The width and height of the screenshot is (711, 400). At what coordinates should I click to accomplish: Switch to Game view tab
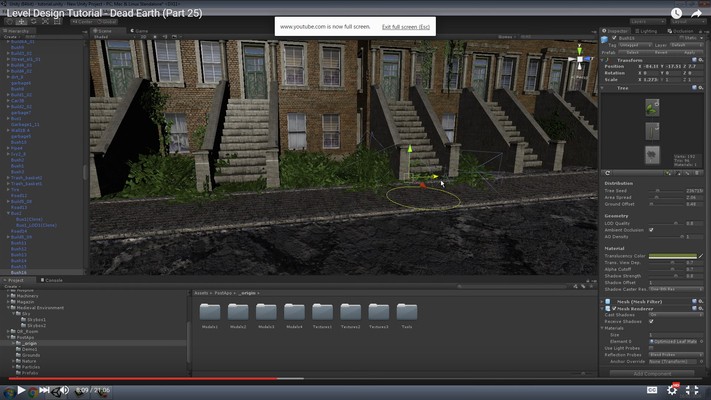[x=140, y=31]
